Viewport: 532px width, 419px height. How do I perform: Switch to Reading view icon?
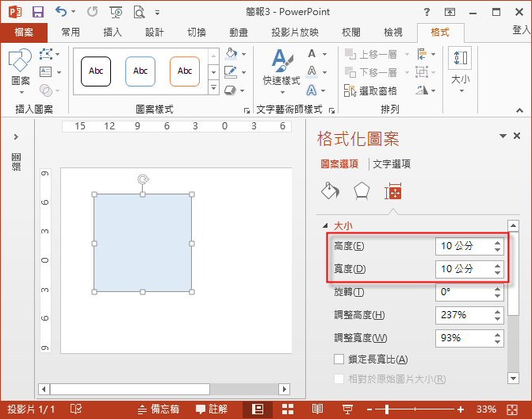(317, 409)
